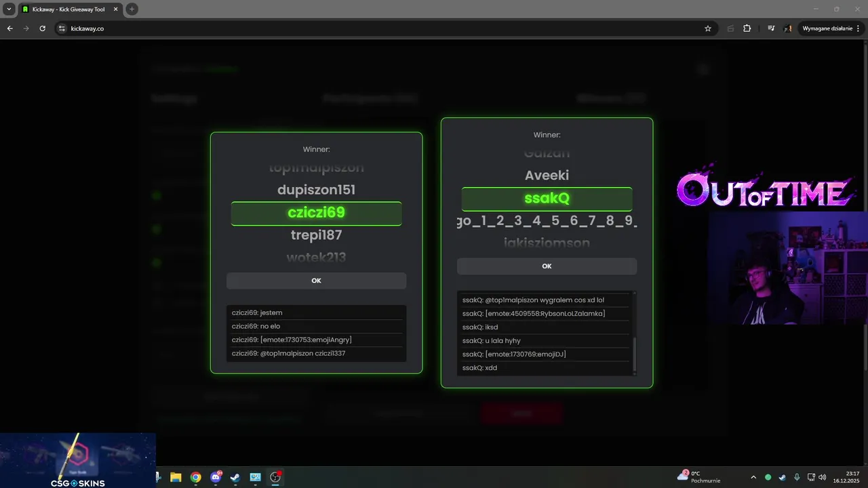
Task: Open a new browser tab
Action: (132, 9)
